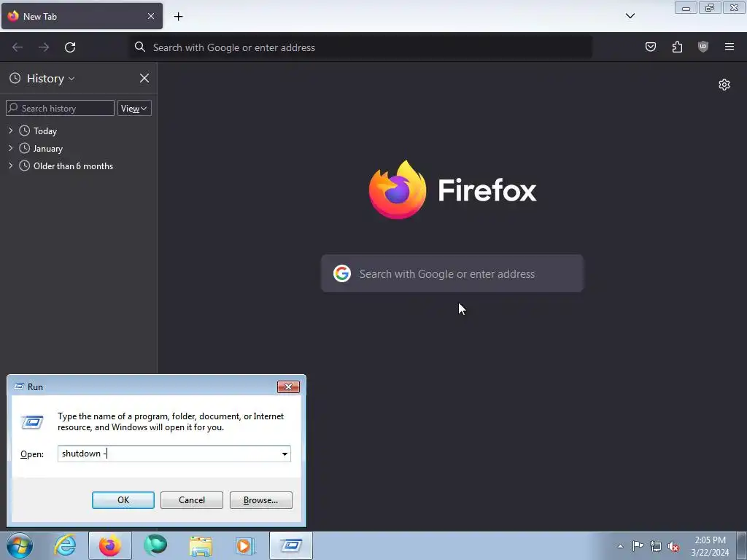Expand Older than 6 months folder
Viewport: 747px width, 560px height.
pyautogui.click(x=10, y=166)
